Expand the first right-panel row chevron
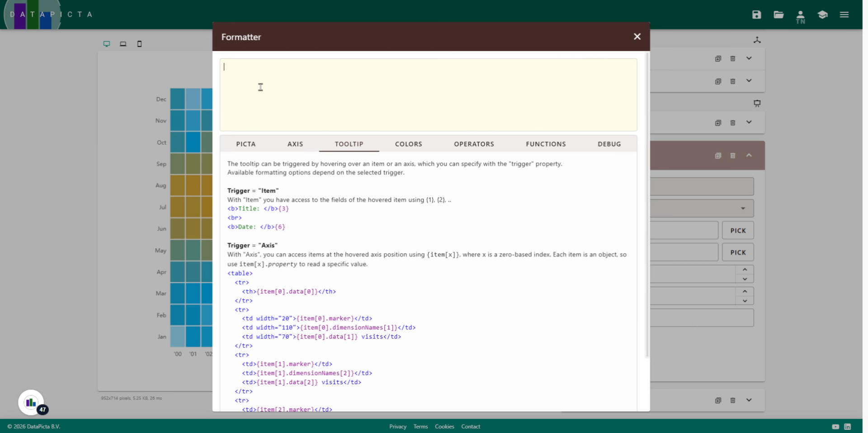The height and width of the screenshot is (433, 868). click(x=749, y=58)
